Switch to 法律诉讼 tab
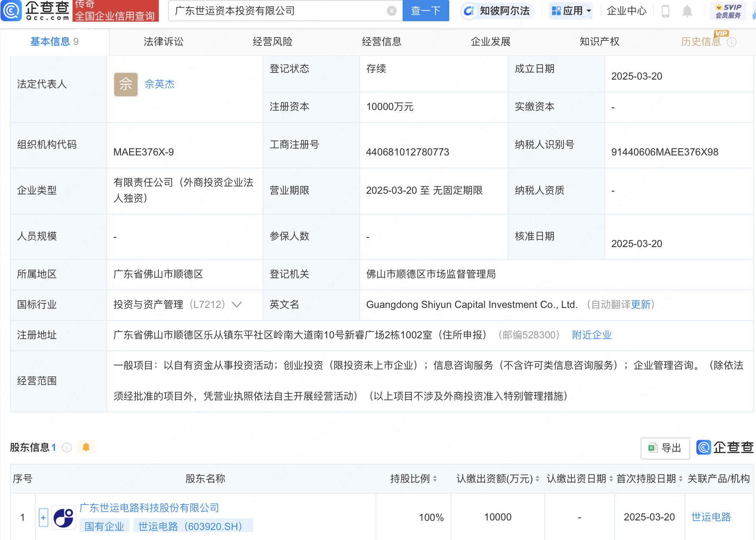Screen dimensions: 756x540 pyautogui.click(x=163, y=42)
